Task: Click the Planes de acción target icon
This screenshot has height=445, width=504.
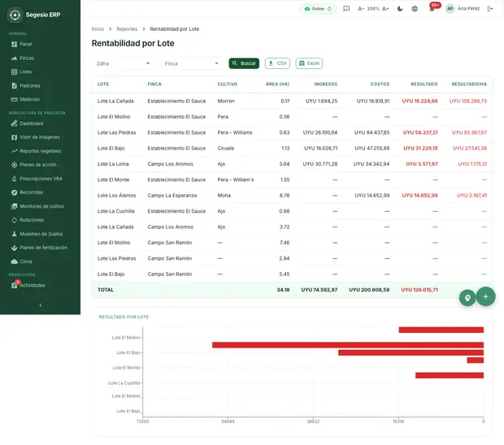Action: (x=14, y=165)
